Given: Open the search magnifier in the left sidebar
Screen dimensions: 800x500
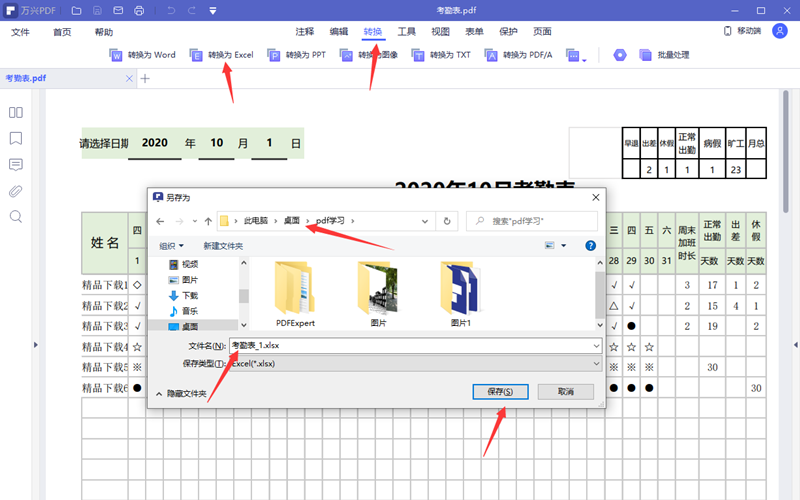Looking at the screenshot, I should pos(16,217).
